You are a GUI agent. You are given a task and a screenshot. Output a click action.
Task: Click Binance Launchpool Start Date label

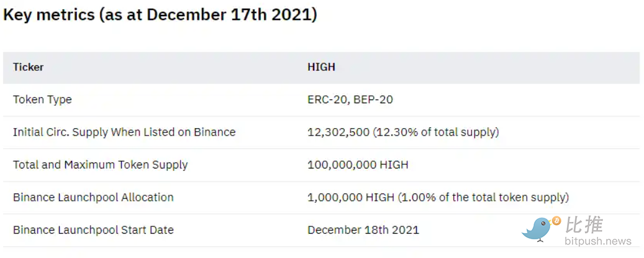[93, 229]
